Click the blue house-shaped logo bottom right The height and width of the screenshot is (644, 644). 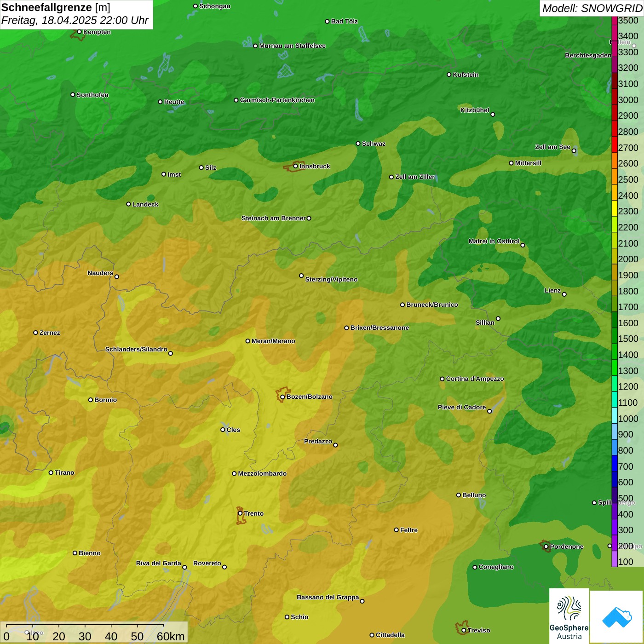617,617
